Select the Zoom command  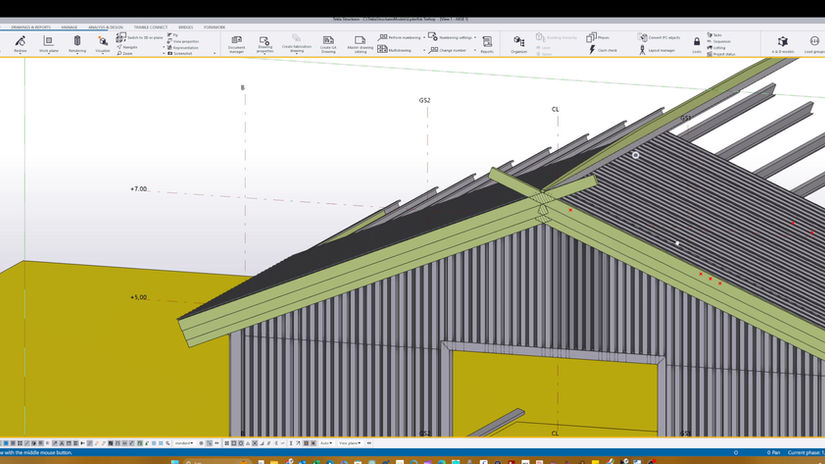(125, 53)
